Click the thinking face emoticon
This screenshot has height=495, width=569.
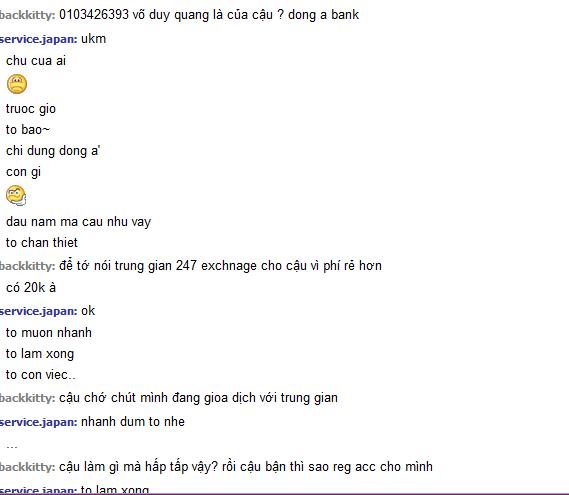[16, 195]
